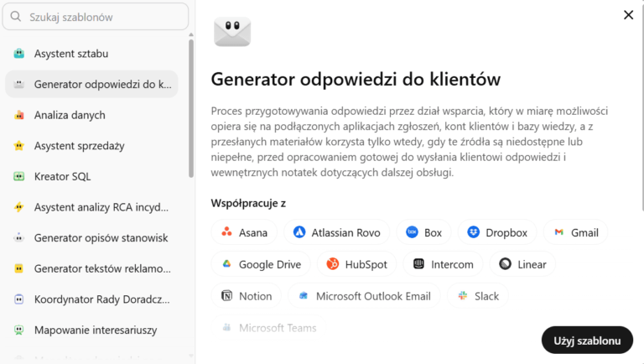Viewport: 644px width, 364px height.
Task: Click the Atlassian Rovo logo icon
Action: tap(299, 232)
